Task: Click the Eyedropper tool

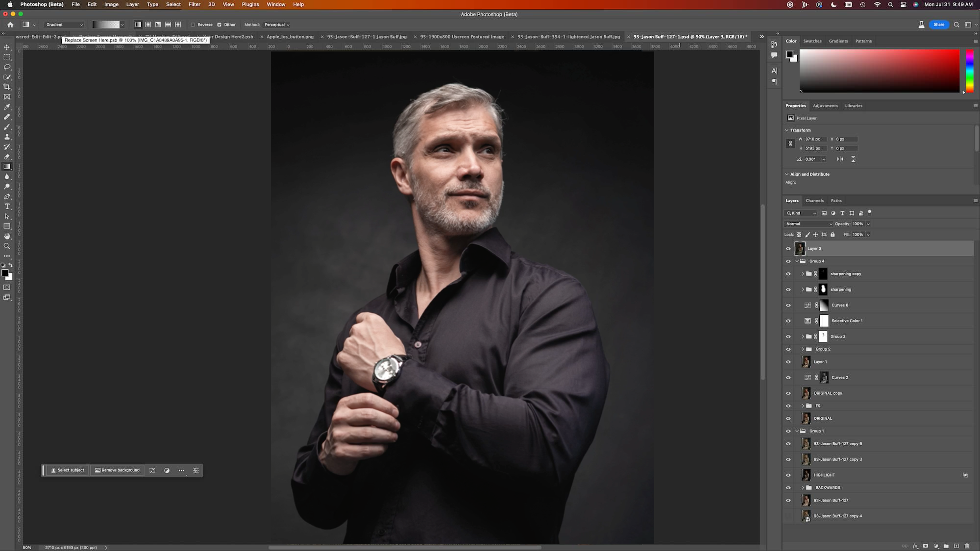Action: (7, 107)
